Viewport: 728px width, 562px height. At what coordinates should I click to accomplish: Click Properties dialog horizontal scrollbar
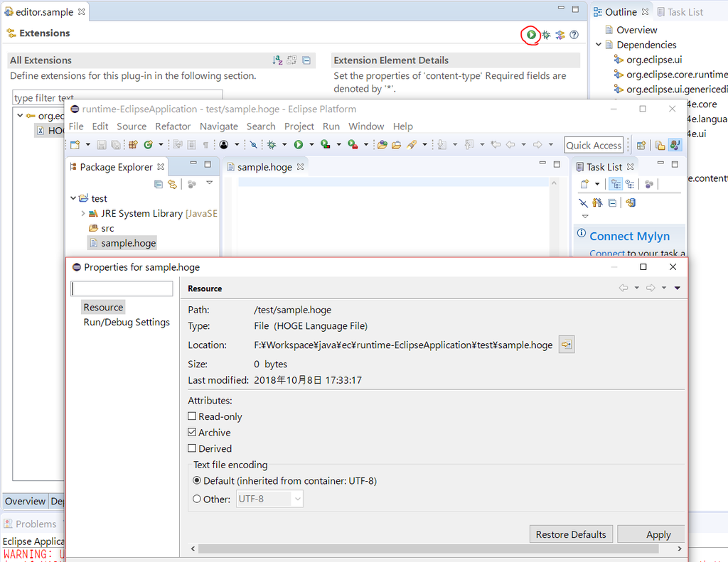[x=428, y=549]
